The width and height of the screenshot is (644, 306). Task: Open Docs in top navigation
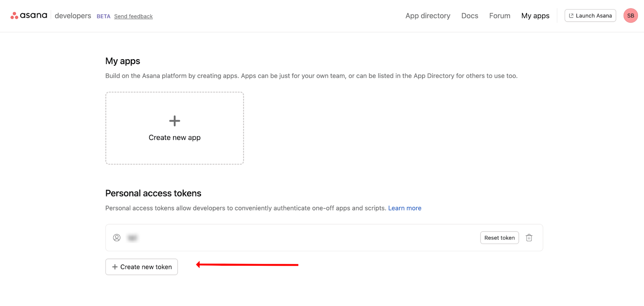tap(470, 16)
